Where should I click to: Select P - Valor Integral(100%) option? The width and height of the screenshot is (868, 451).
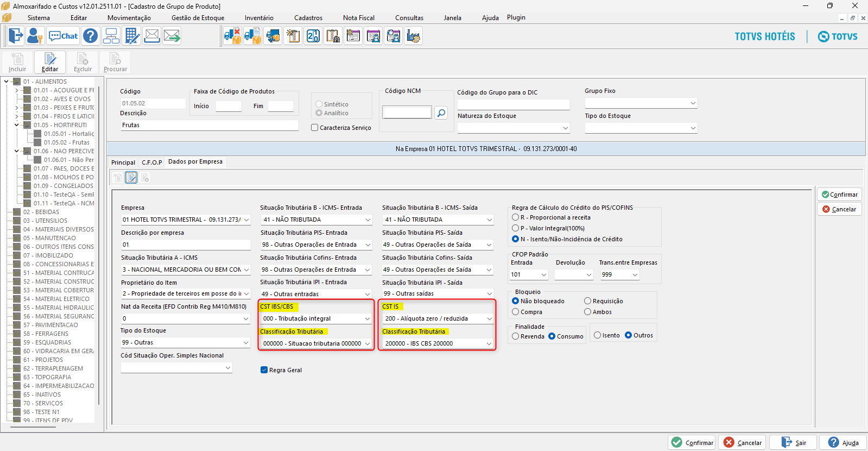point(515,228)
